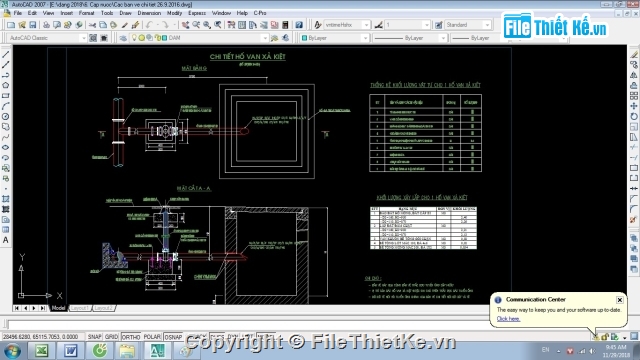640x360 pixels.
Task: Select the Array modify tool
Action: coord(634,96)
